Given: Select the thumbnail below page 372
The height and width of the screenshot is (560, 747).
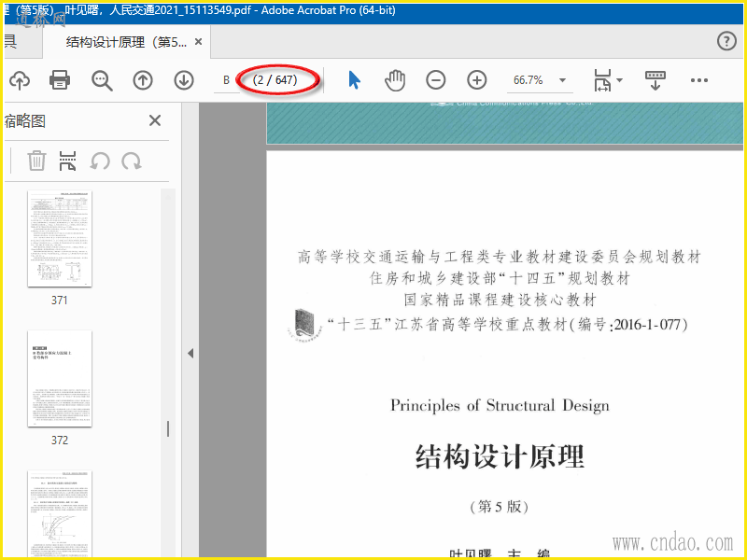Looking at the screenshot, I should (x=60, y=513).
